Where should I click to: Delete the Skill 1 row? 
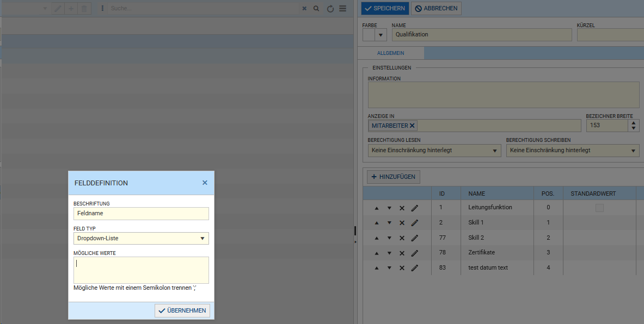pos(402,223)
